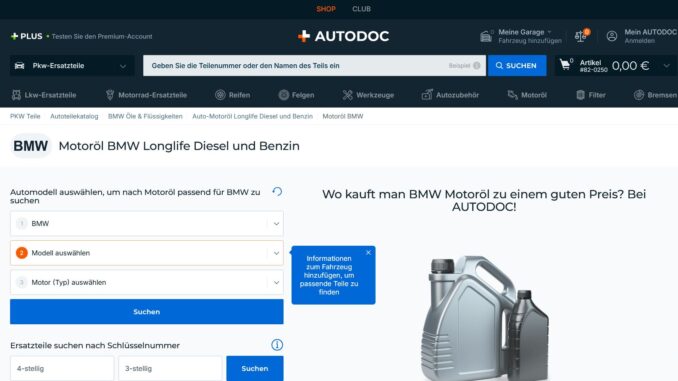Click the AUTODOC logo
Screen dimensions: 678x381
[344, 36]
